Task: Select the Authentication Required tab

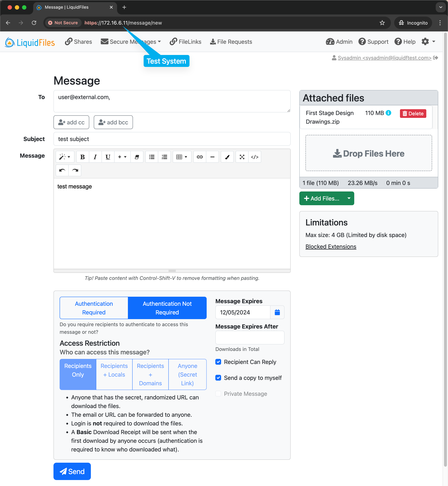Action: [94, 308]
